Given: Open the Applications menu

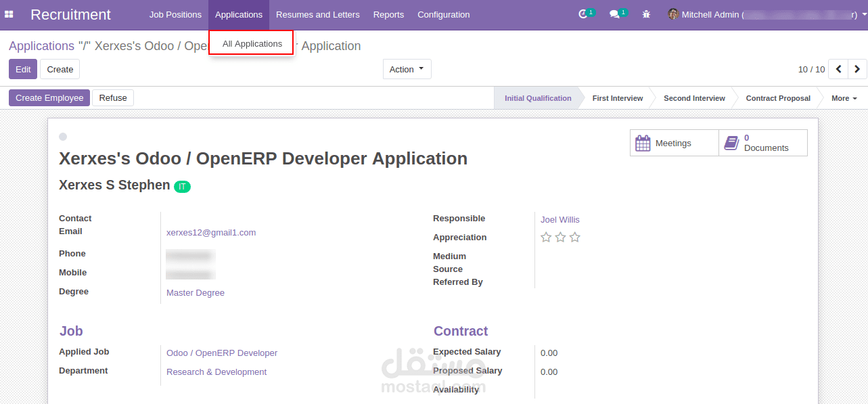Looking at the screenshot, I should (239, 14).
